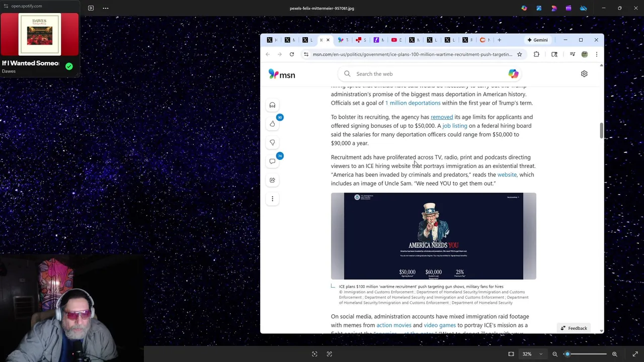Open MSN settings gear icon

pos(584,74)
